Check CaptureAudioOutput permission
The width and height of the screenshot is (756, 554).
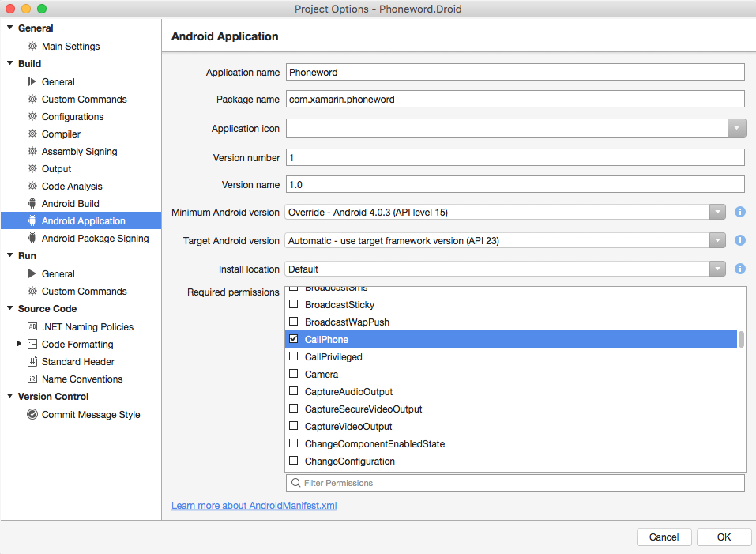coord(293,391)
